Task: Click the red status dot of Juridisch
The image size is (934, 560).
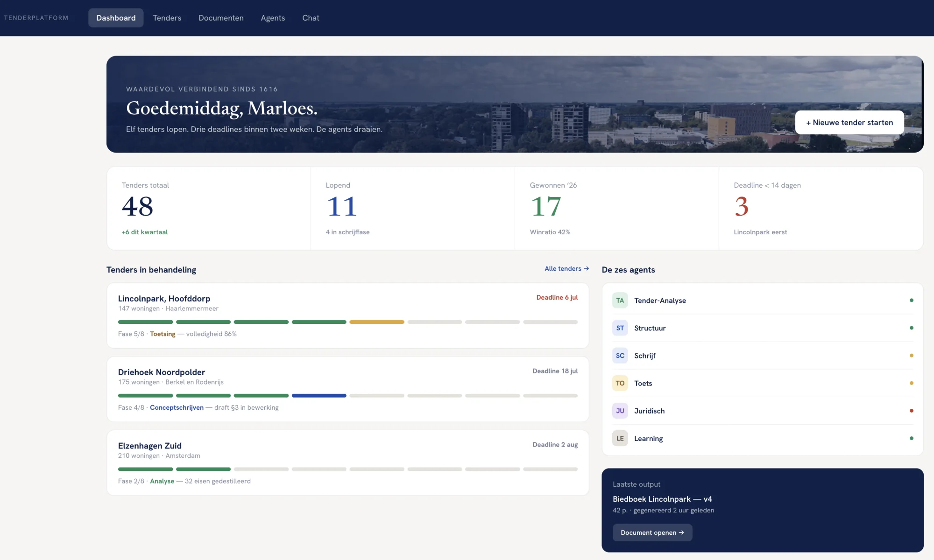Action: click(x=911, y=411)
